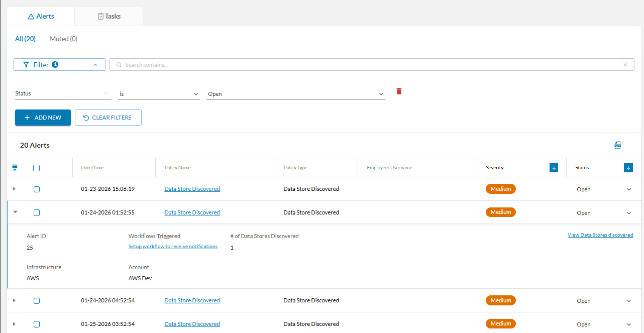Click the Medium severity badge on 01-23-2026 alert
The height and width of the screenshot is (333, 644).
(x=501, y=189)
